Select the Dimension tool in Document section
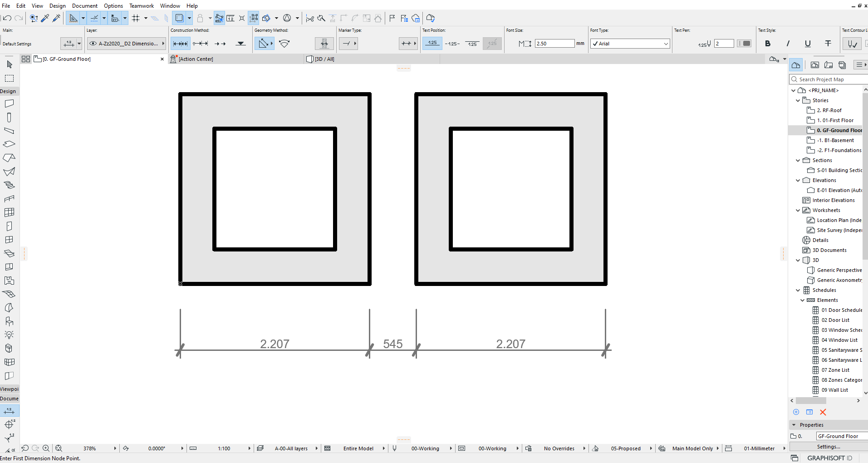 pos(9,411)
